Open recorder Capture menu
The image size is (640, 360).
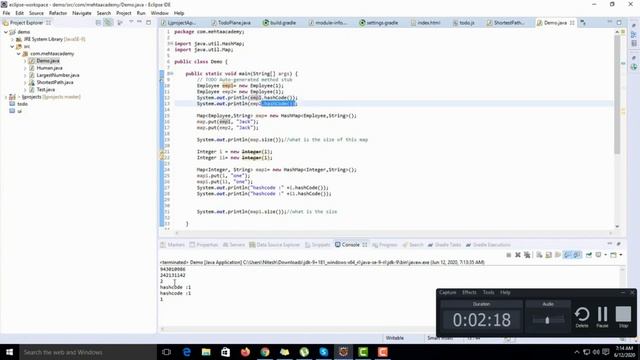447,293
